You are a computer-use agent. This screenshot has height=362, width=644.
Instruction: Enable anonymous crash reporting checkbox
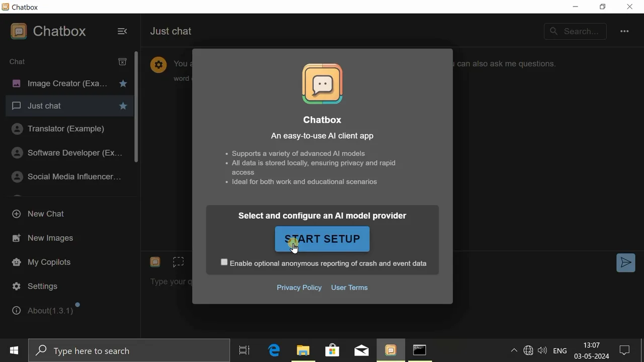224,262
